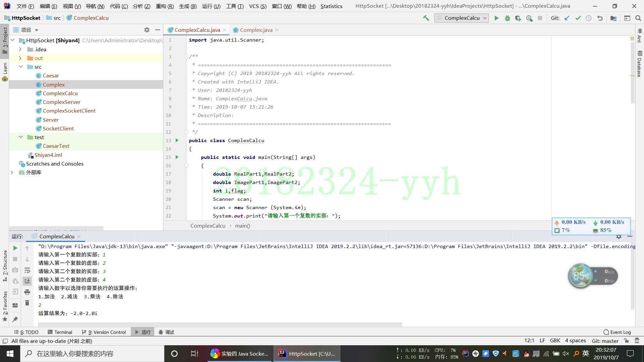Run main method from line 15 gutter

click(x=177, y=157)
